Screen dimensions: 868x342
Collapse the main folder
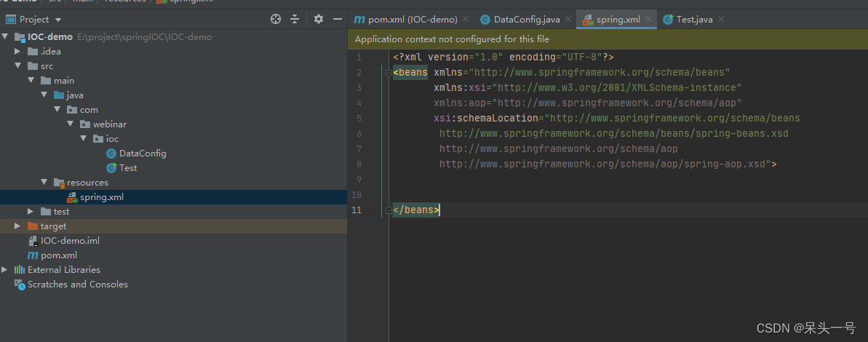(31, 80)
